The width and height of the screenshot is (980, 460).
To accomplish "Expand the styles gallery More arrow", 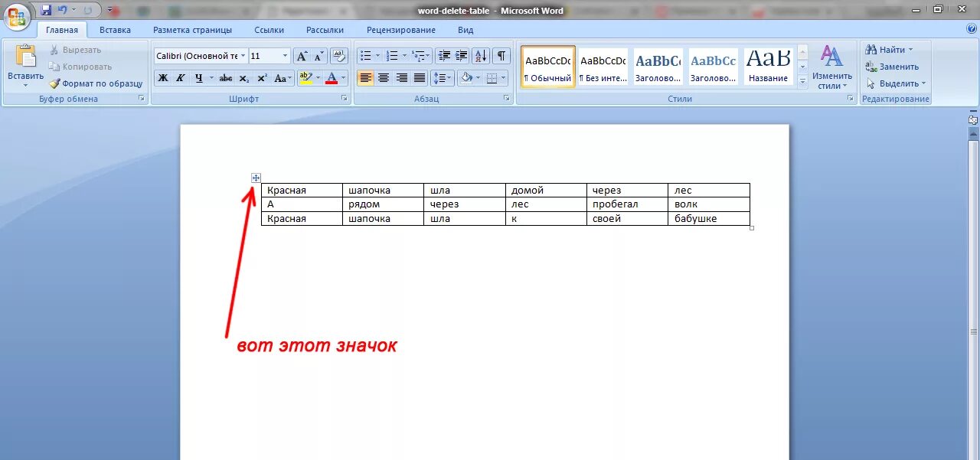I will pos(802,81).
